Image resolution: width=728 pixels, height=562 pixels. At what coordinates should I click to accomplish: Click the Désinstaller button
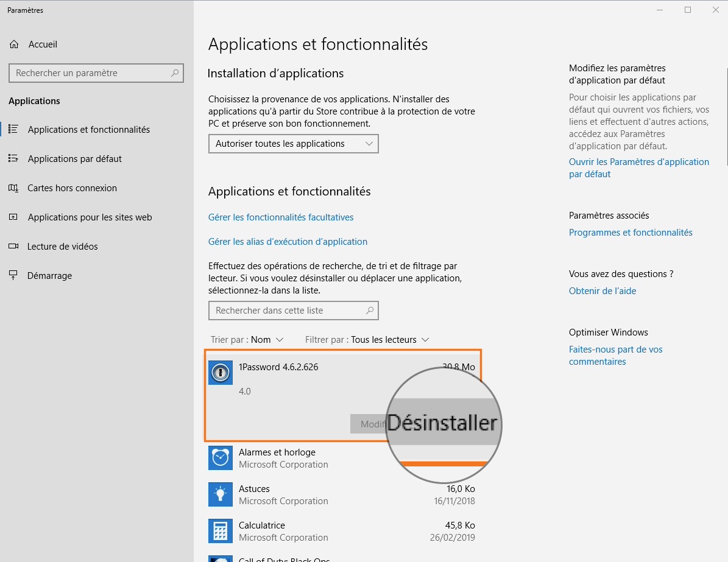pos(442,423)
